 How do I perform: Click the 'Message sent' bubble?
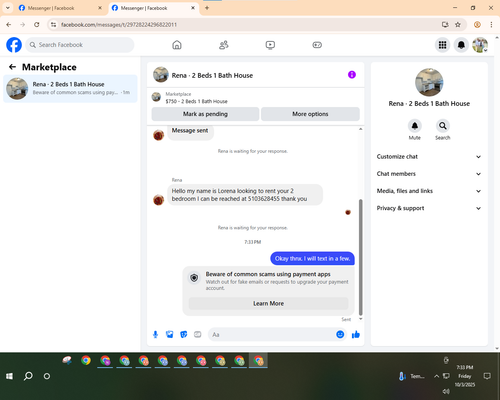(190, 131)
